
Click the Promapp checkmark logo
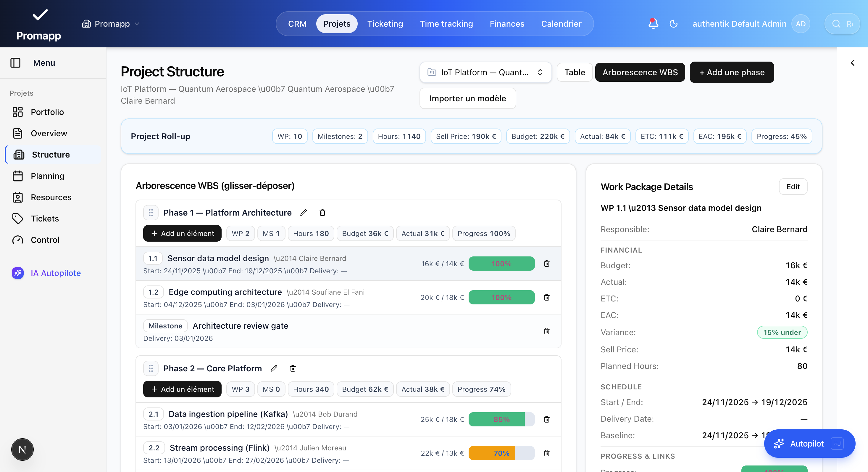coord(40,15)
